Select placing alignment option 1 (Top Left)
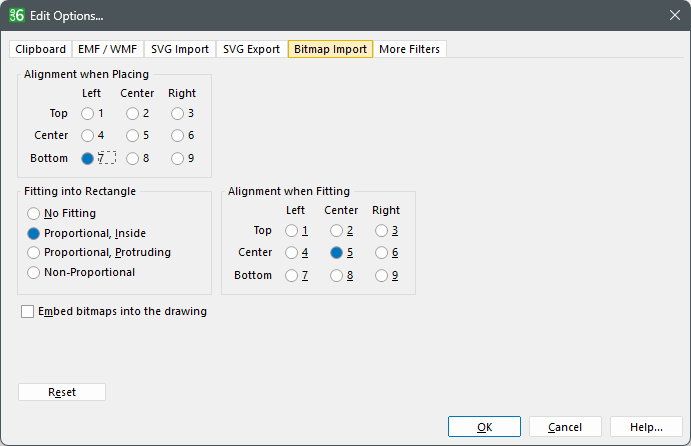The height and width of the screenshot is (446, 691). pos(88,113)
